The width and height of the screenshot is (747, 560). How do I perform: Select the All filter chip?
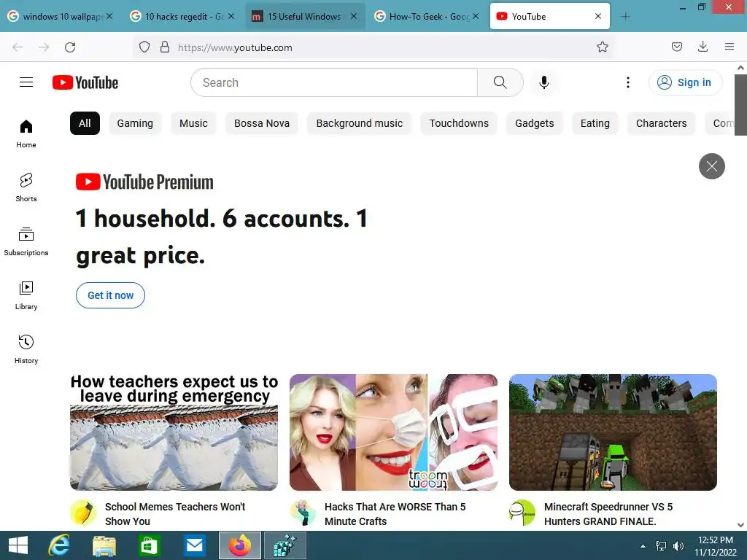point(85,123)
